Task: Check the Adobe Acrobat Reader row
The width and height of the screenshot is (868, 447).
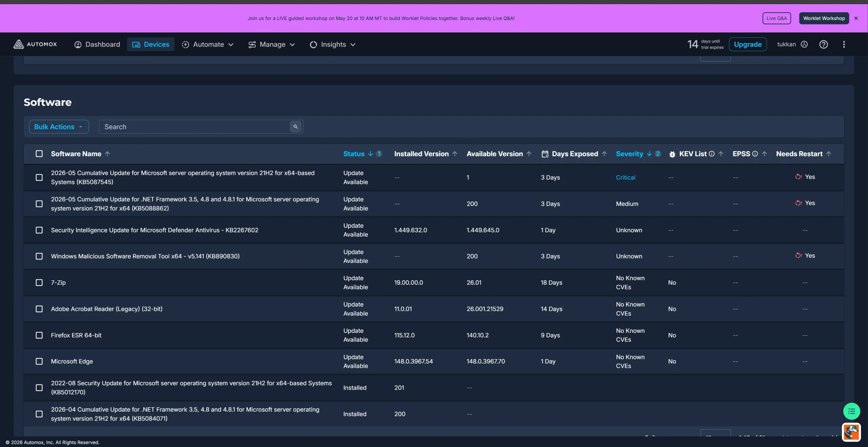Action: [x=39, y=309]
